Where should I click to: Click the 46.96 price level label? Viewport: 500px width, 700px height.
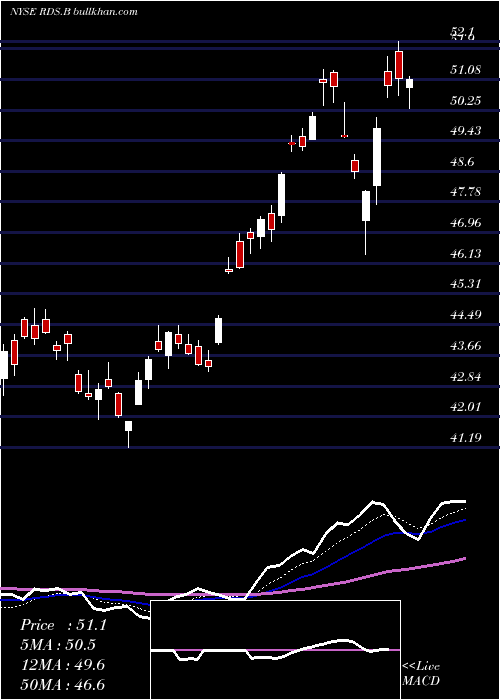pyautogui.click(x=466, y=222)
